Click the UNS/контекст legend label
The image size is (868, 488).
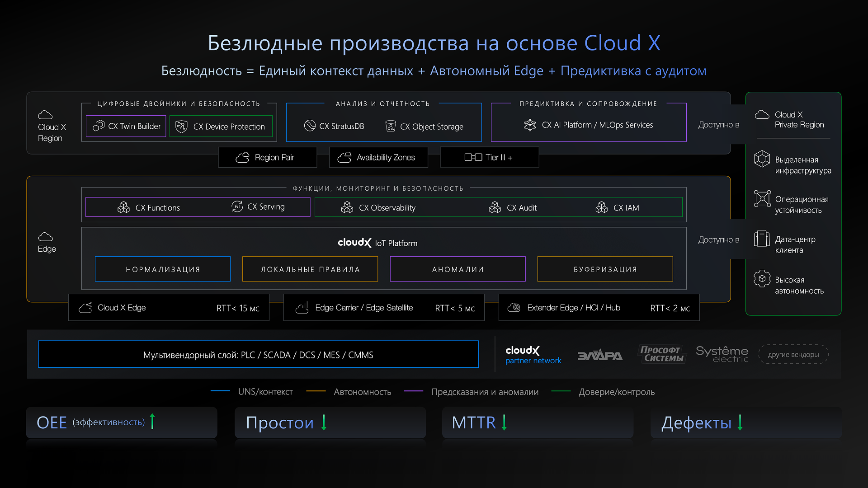pyautogui.click(x=265, y=392)
